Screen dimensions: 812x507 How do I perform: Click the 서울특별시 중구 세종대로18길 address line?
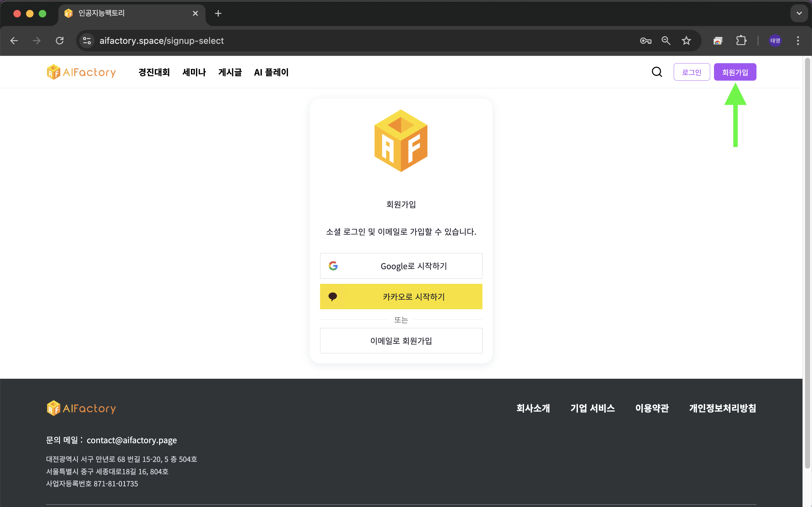107,471
